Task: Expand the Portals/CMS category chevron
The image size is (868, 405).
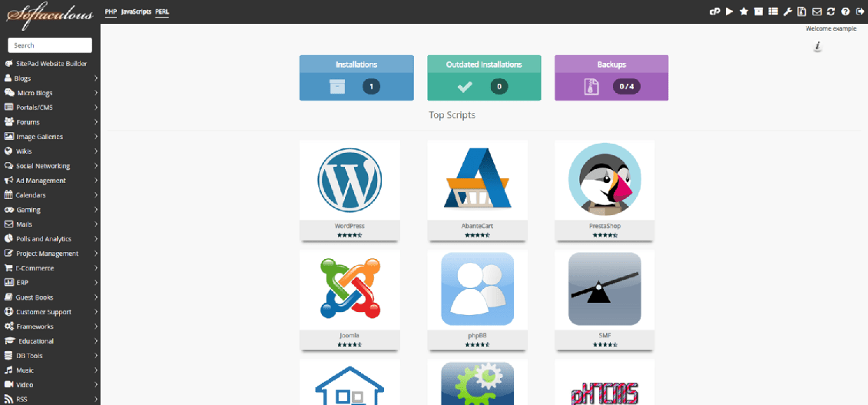Action: (x=96, y=108)
